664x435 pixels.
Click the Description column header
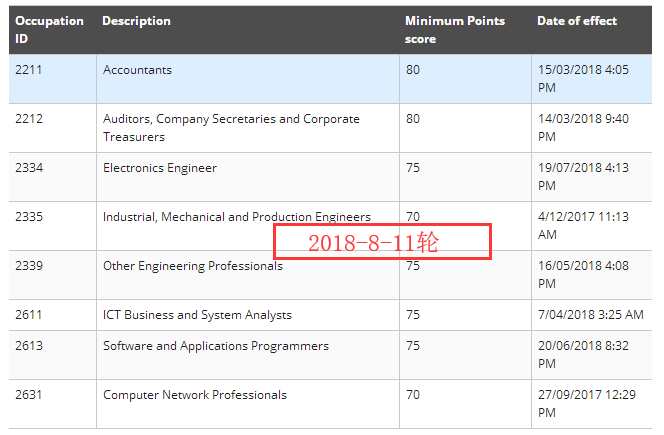pos(136,21)
